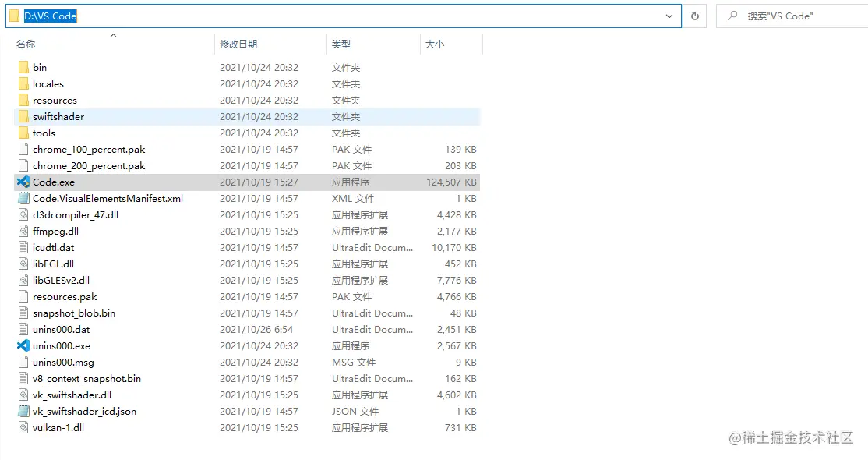Select the libEGL.dll file name
The height and width of the screenshot is (460, 868).
54,264
